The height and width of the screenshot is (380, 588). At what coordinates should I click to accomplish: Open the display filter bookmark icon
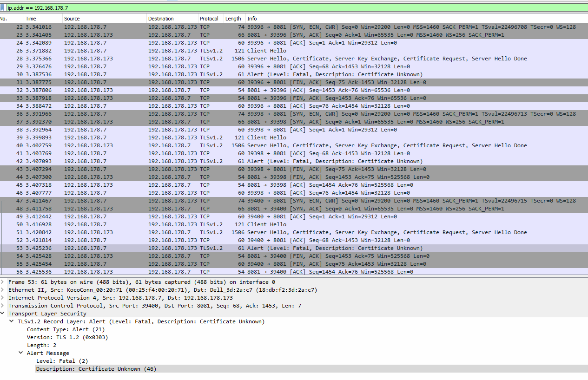click(x=3, y=8)
